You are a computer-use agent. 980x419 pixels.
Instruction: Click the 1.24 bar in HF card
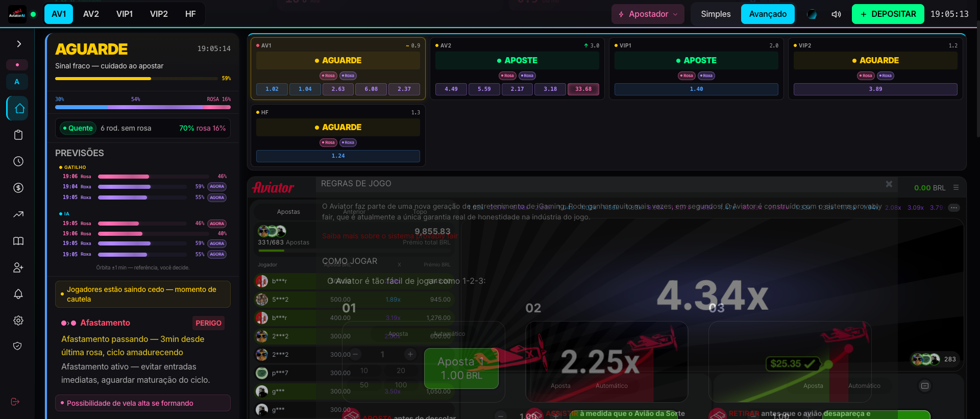click(338, 156)
